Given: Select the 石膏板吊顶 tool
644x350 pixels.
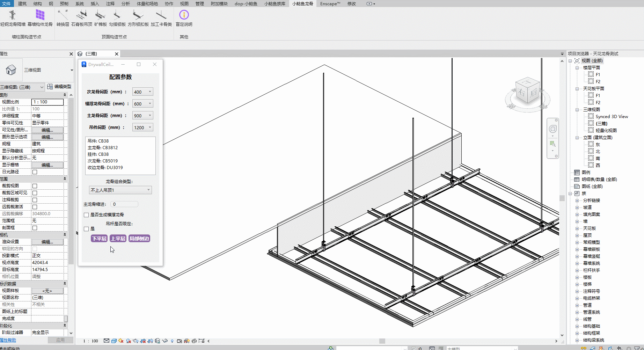Looking at the screenshot, I should [x=82, y=16].
